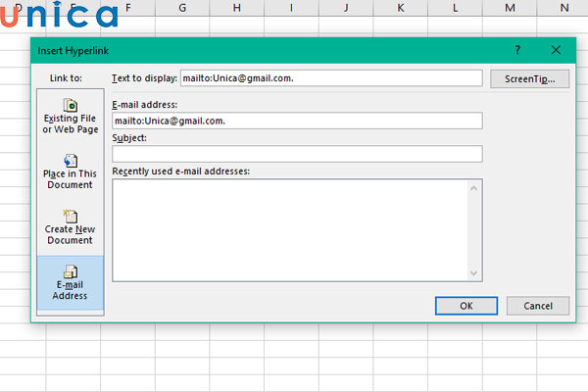The width and height of the screenshot is (588, 392).
Task: Confirm hyperlink with OK button
Action: (x=466, y=306)
